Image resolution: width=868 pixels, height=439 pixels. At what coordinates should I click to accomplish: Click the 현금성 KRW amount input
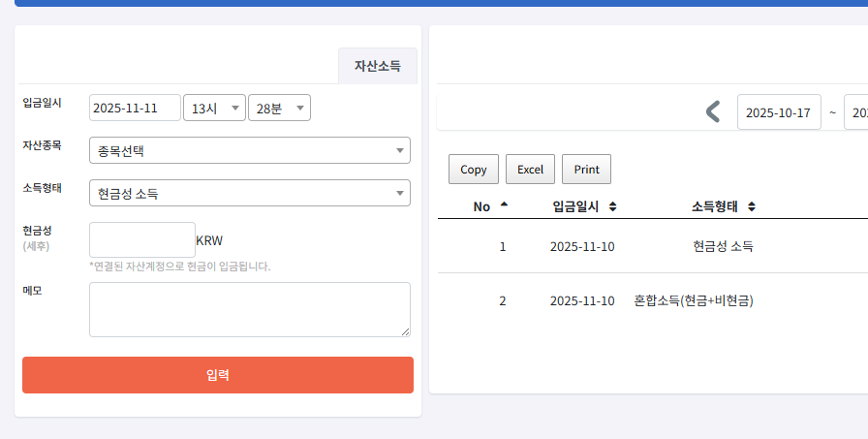pos(141,240)
